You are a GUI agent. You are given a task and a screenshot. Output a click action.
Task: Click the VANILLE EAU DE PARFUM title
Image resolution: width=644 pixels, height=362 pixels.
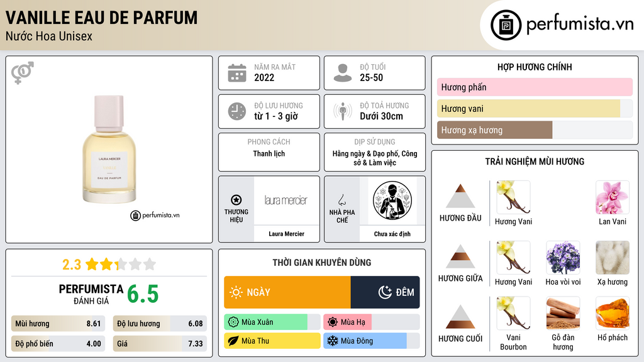pyautogui.click(x=101, y=18)
